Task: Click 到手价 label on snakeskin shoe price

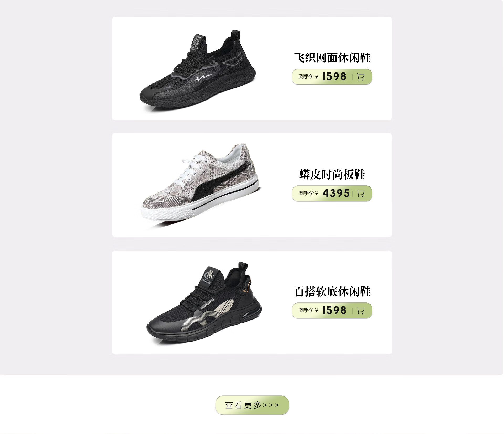Action: click(x=307, y=194)
